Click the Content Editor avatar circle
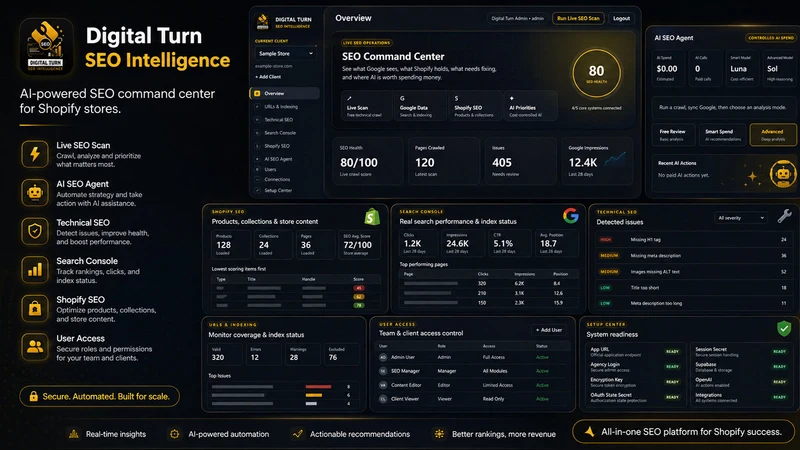This screenshot has width=800, height=450. point(383,385)
